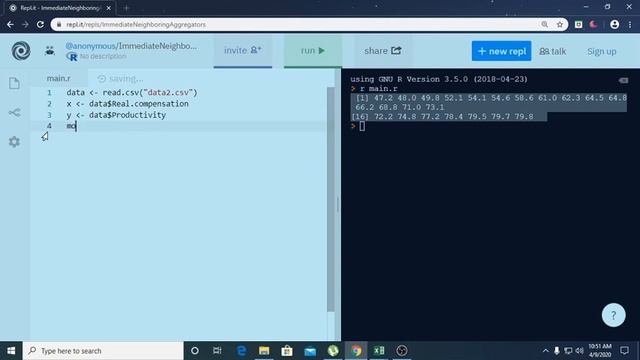The image size is (640, 360).
Task: Open Cortana circle on taskbar
Action: click(195, 351)
